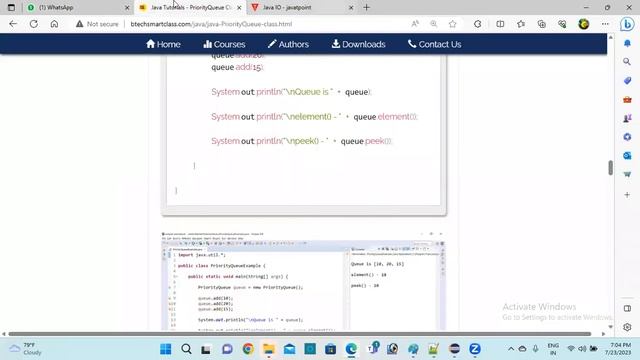Screen dimensions: 640x360
Task: Open Chrome from taskbar
Action: tap(248, 349)
